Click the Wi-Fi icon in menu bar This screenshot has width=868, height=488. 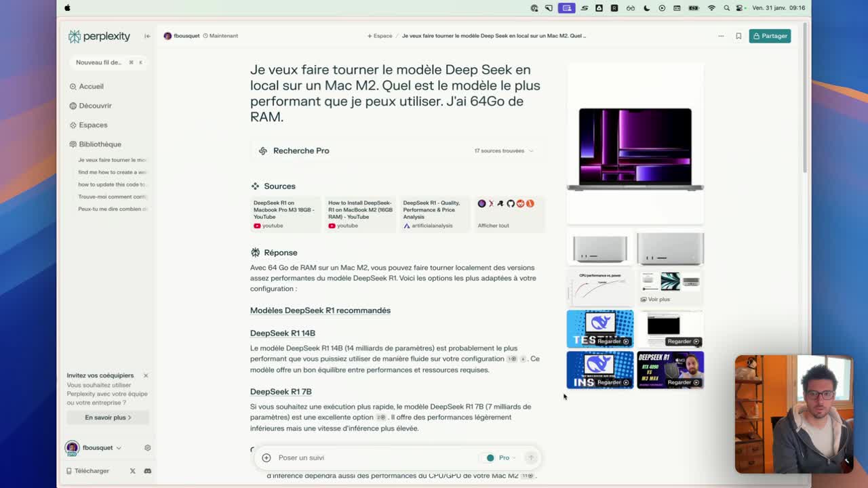pos(711,8)
